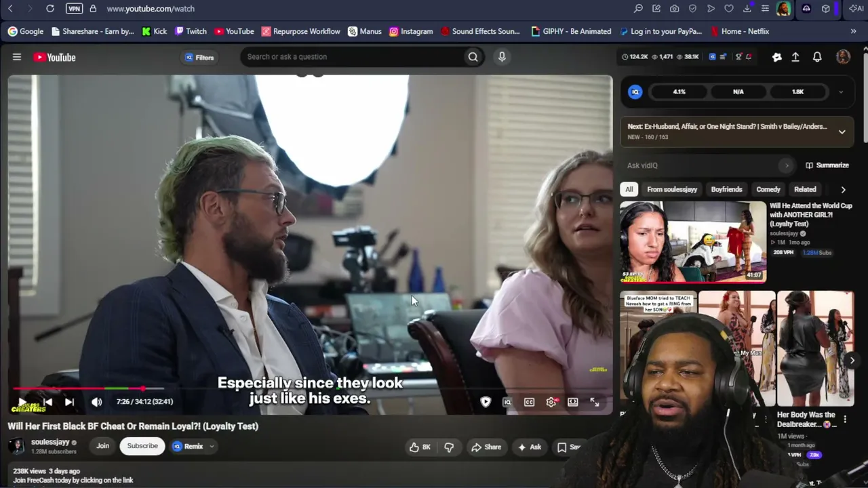Image resolution: width=868 pixels, height=488 pixels.
Task: Open the browser snapshot camera tool
Action: tap(674, 9)
